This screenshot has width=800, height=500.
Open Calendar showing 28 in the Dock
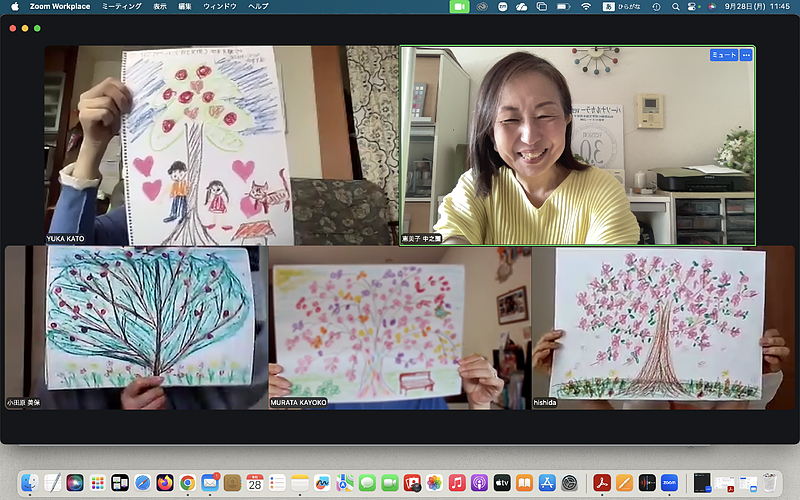coord(255,482)
